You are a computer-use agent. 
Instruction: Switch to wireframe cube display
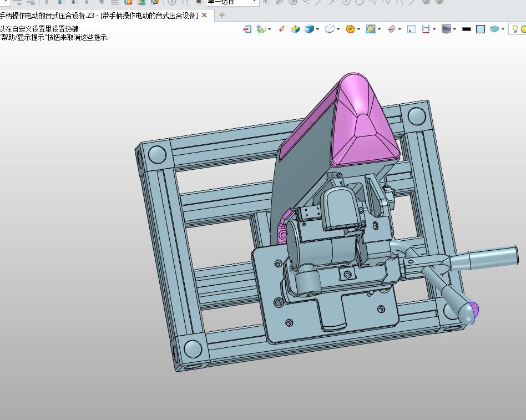coord(330,29)
